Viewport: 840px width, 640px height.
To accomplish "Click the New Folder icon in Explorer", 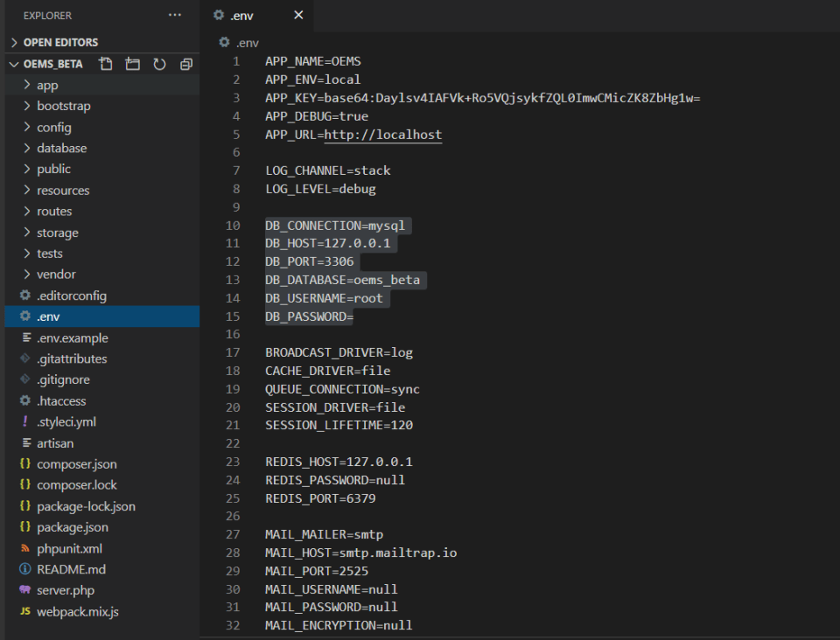I will point(130,63).
